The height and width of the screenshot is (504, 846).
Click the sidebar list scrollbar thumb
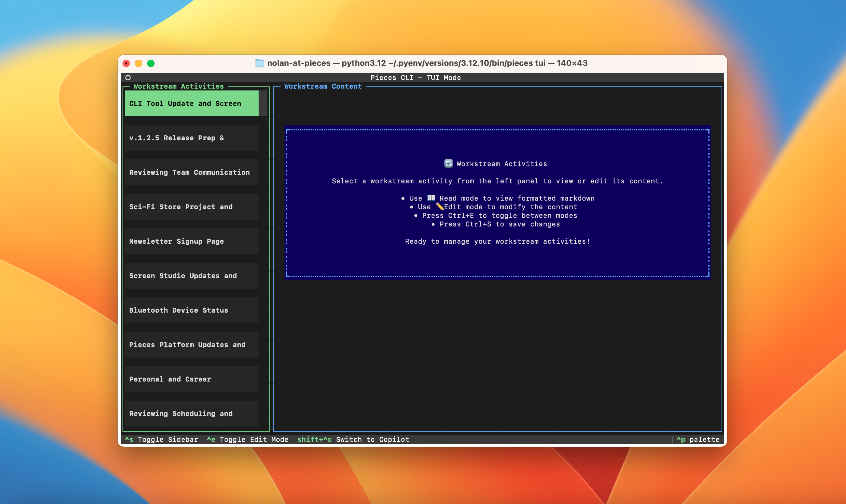tap(263, 103)
